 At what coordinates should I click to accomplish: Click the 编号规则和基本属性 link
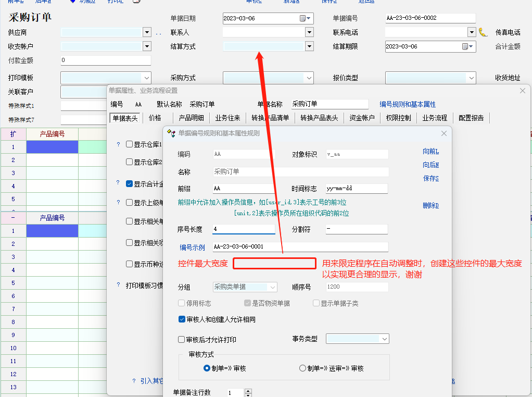point(407,104)
